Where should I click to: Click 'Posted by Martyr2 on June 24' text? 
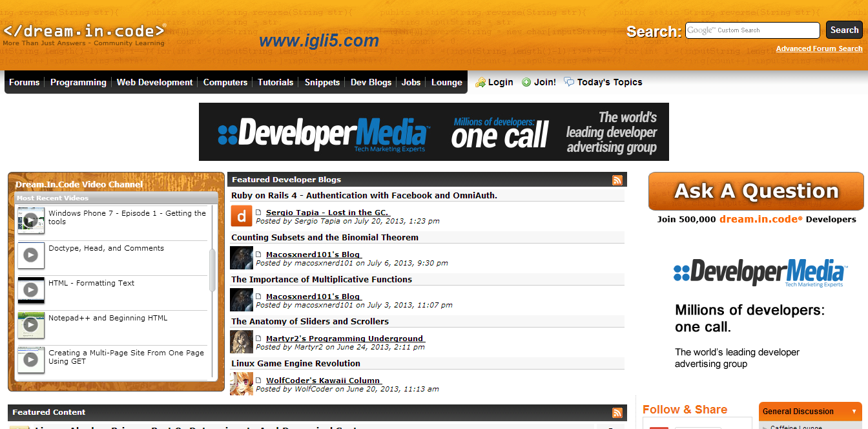click(x=340, y=347)
